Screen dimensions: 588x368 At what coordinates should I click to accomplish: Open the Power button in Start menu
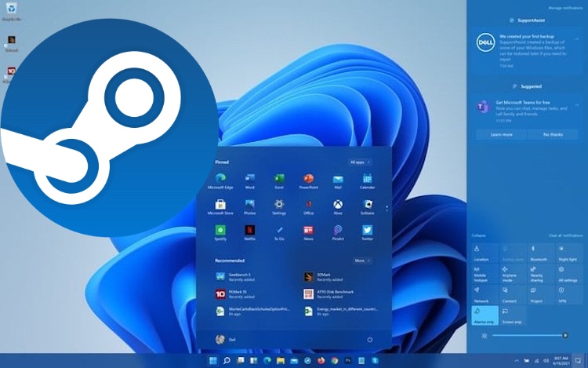(370, 340)
